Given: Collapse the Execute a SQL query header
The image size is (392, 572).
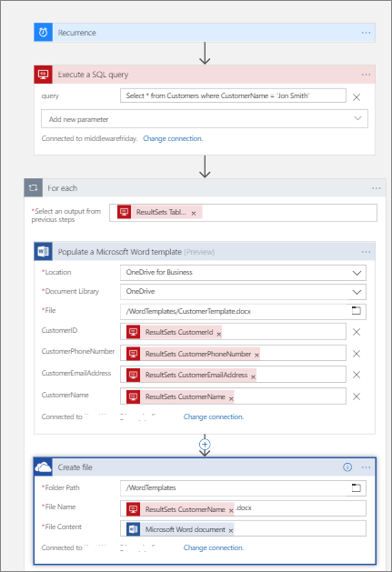Looking at the screenshot, I should (x=205, y=75).
